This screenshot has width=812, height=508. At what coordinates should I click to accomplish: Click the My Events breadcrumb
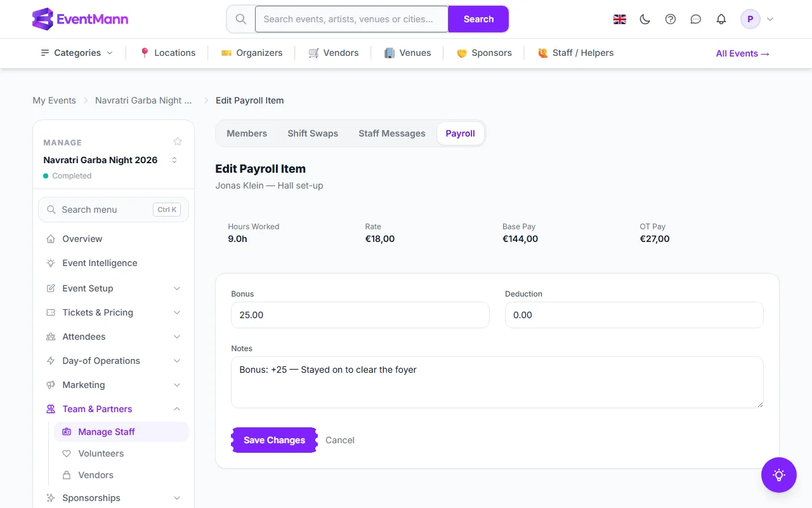(54, 100)
